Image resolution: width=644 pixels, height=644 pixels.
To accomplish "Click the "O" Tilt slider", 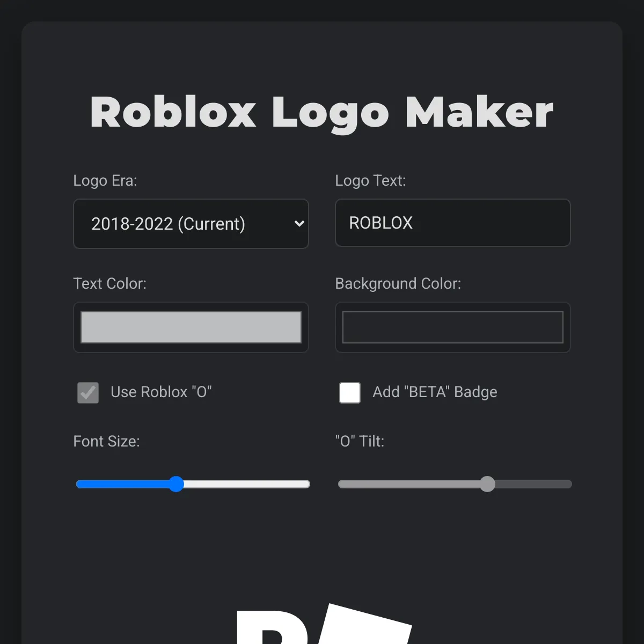I will pos(455,484).
